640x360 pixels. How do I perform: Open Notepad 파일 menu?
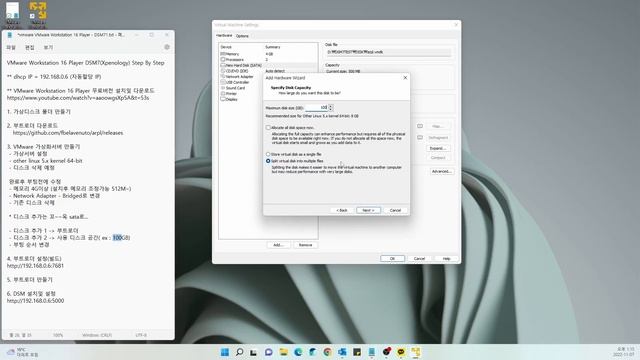[11, 48]
